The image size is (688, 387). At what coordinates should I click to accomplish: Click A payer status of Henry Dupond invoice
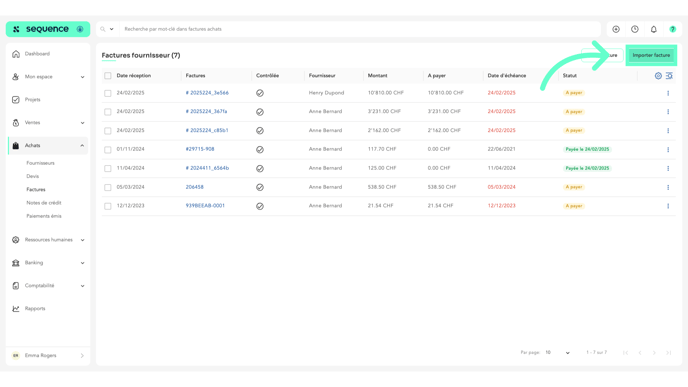[x=574, y=93]
